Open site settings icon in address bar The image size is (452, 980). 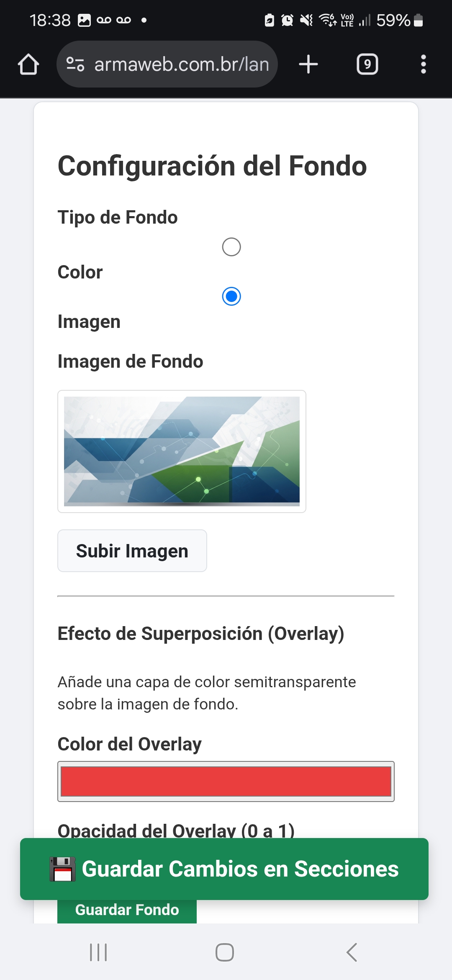[x=75, y=64]
